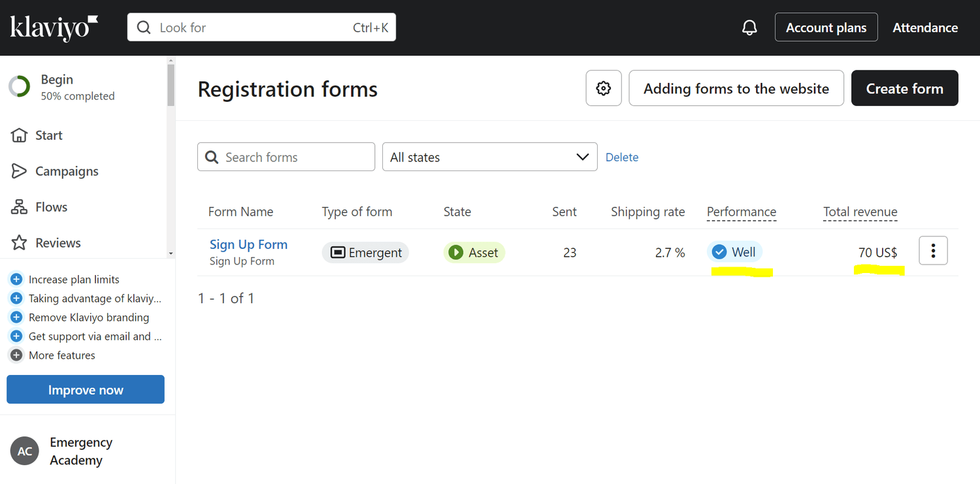Click the Form Name column header

tap(240, 212)
